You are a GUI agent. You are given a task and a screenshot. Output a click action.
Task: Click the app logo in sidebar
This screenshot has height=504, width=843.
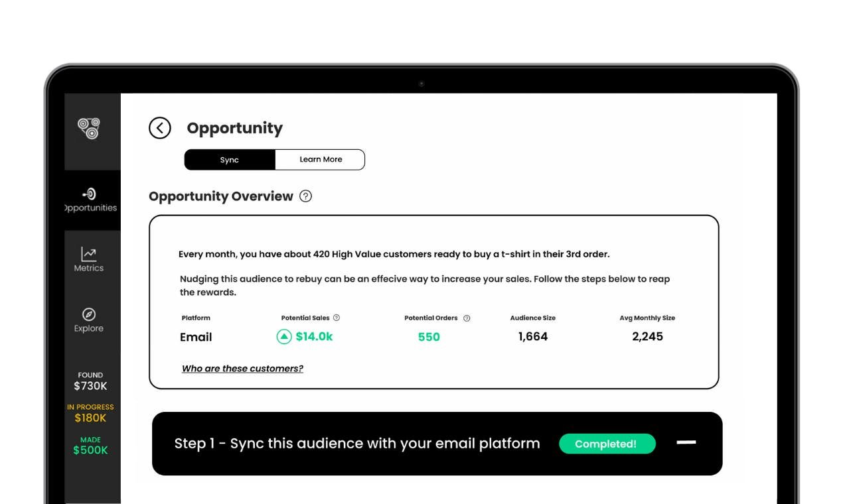pos(89,128)
